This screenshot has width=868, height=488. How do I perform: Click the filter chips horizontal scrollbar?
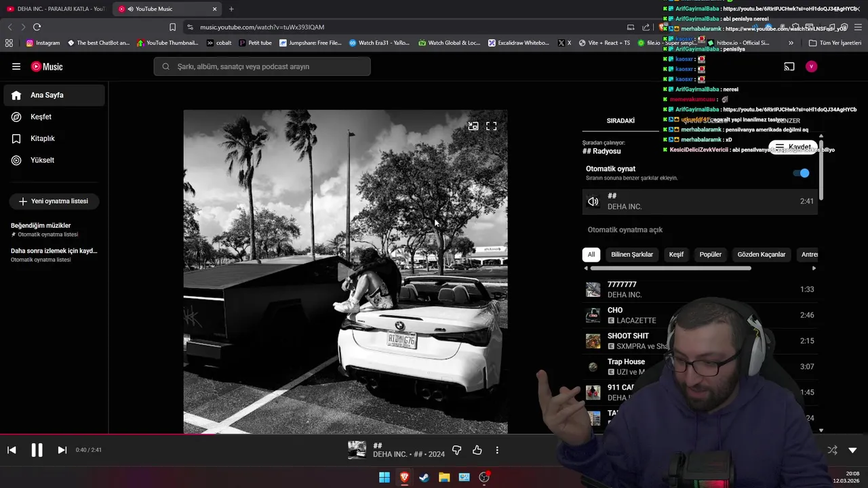tap(671, 268)
